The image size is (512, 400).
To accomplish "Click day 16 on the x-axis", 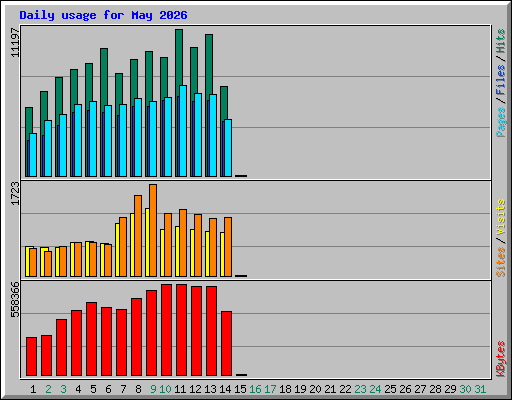I will coord(255,389).
